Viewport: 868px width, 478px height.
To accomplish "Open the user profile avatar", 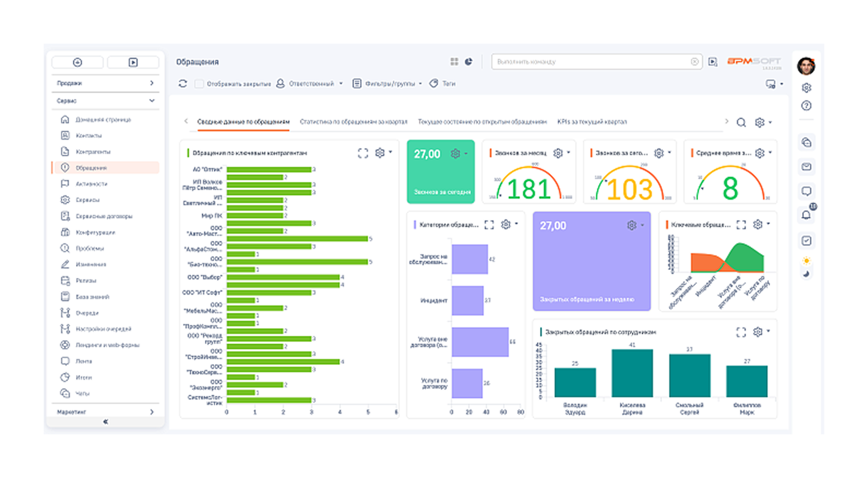I will tap(806, 66).
